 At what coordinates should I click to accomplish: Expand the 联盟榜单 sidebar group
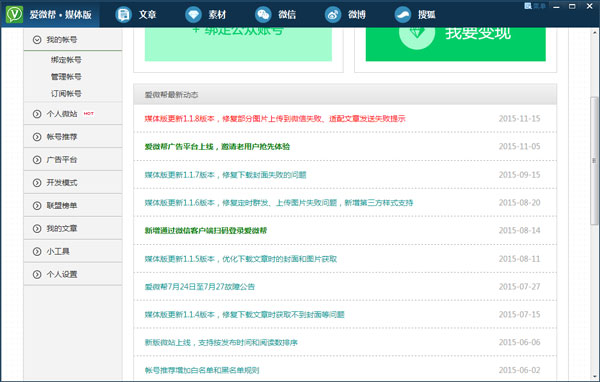pos(73,206)
